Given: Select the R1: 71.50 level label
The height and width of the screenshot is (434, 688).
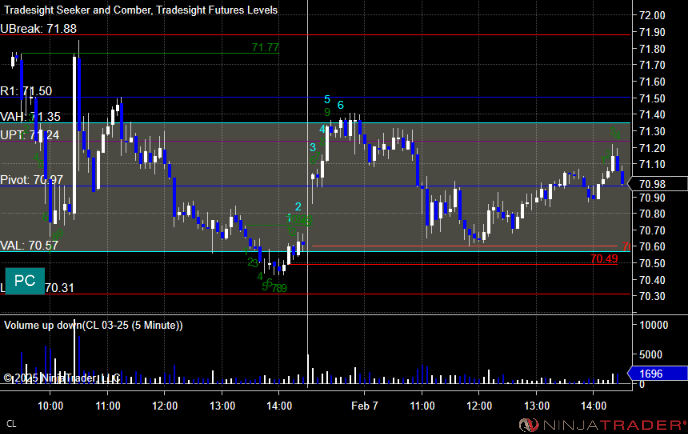Looking at the screenshot, I should point(26,91).
